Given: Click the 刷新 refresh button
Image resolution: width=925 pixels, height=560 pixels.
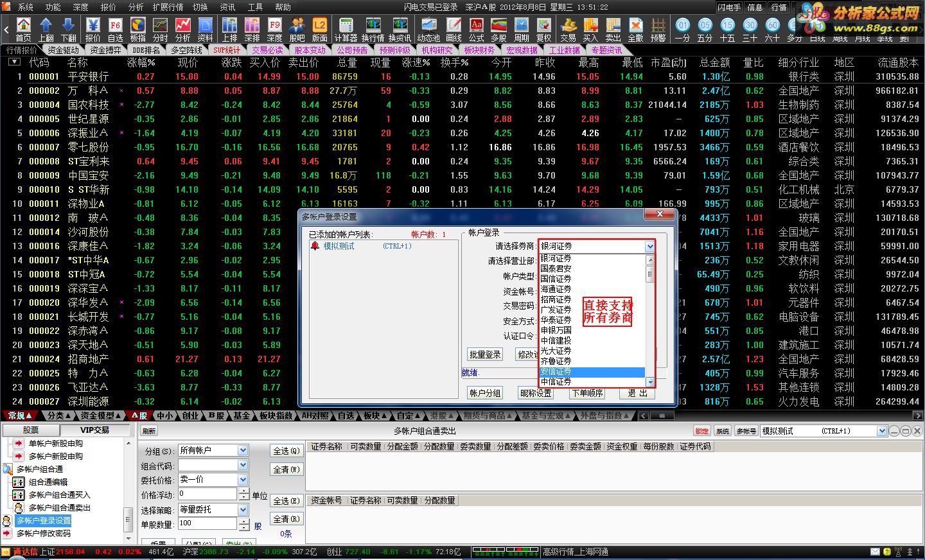Looking at the screenshot, I should [149, 431].
